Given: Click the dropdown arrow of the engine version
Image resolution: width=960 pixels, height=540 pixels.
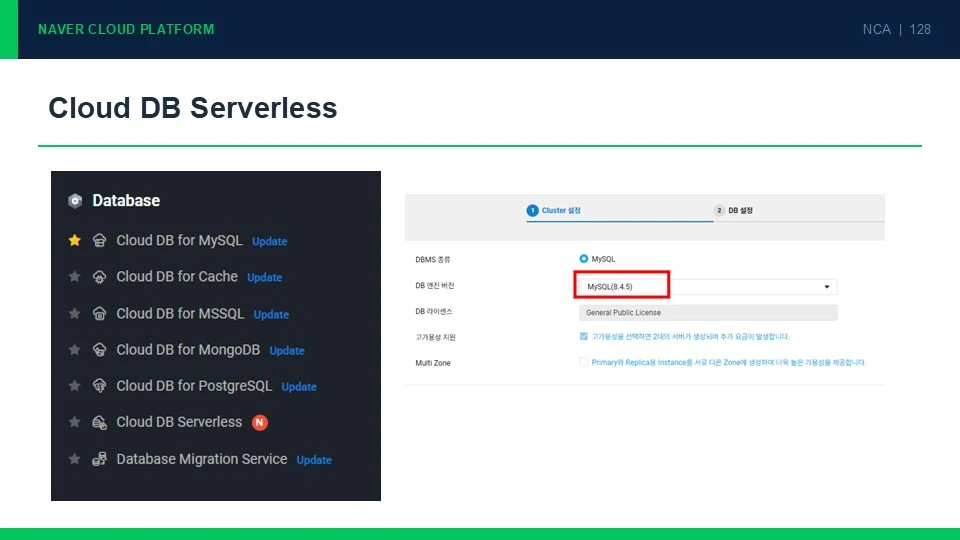Looking at the screenshot, I should (x=827, y=287).
